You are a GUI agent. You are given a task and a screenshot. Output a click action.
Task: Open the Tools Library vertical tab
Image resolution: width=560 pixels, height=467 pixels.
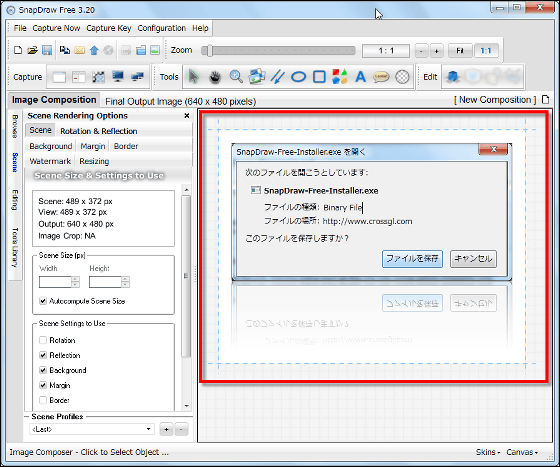tap(15, 247)
